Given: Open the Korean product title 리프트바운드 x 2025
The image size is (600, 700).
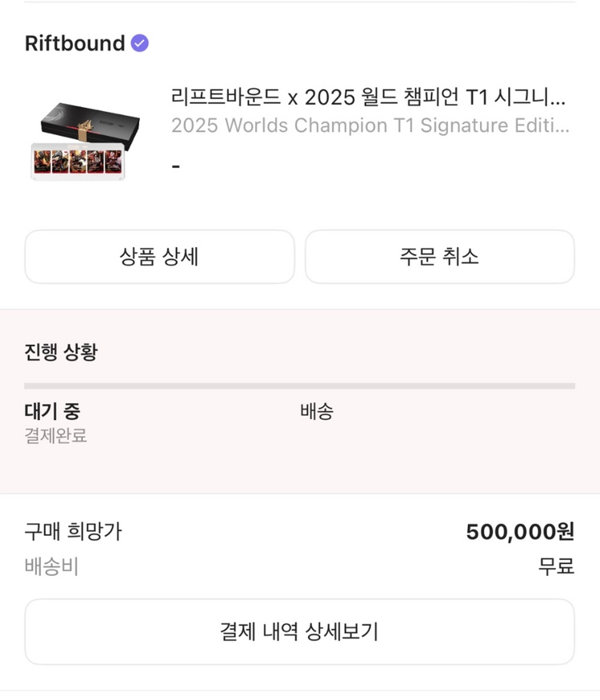Looking at the screenshot, I should tap(368, 97).
